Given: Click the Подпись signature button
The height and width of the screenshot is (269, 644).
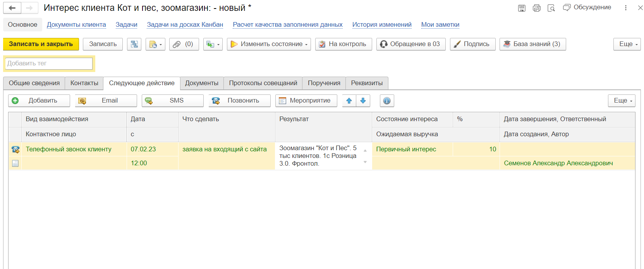Looking at the screenshot, I should tap(472, 44).
